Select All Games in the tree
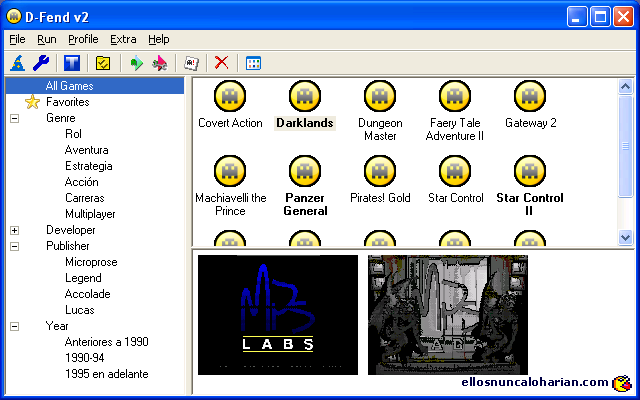 pyautogui.click(x=69, y=86)
